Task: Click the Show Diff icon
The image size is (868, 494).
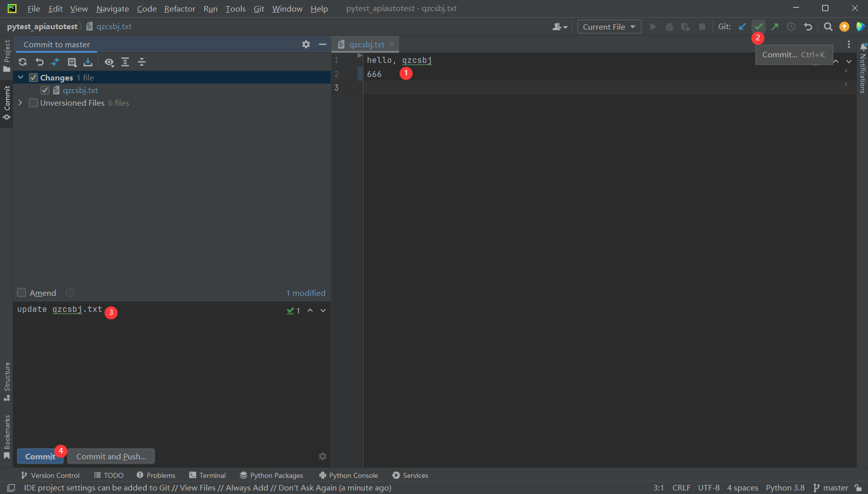Action: 56,62
